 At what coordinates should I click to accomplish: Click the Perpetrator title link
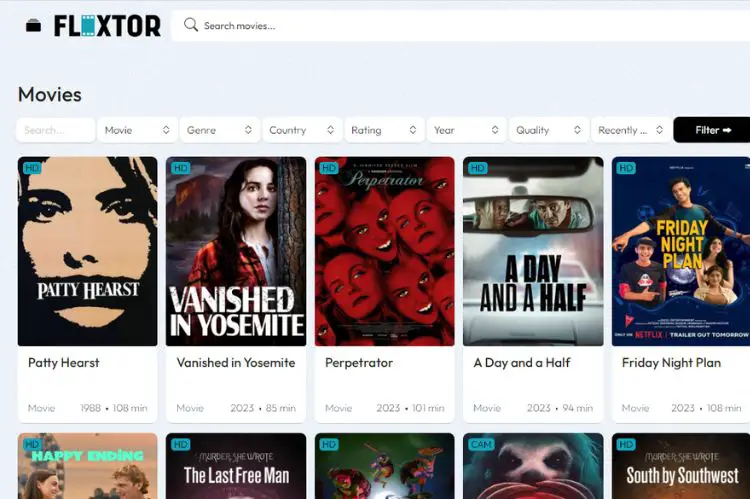[359, 363]
